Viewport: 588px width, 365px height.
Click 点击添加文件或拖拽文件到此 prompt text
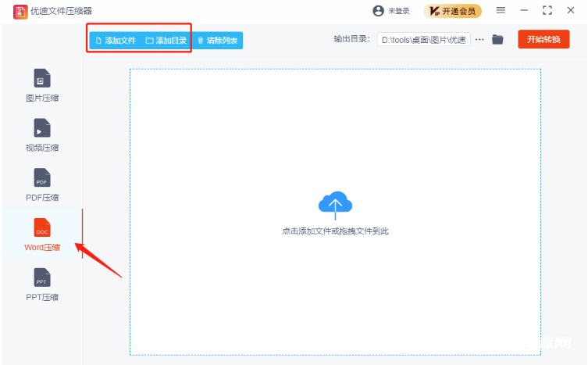pyautogui.click(x=335, y=231)
